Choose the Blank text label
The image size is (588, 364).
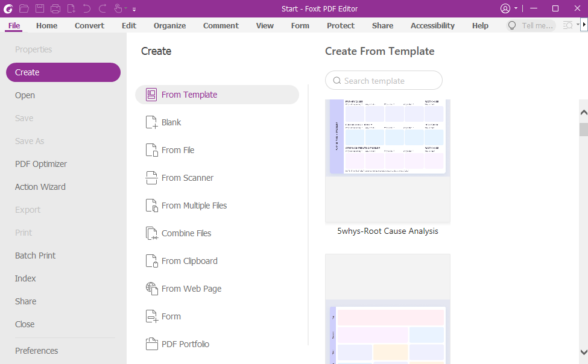pos(171,122)
